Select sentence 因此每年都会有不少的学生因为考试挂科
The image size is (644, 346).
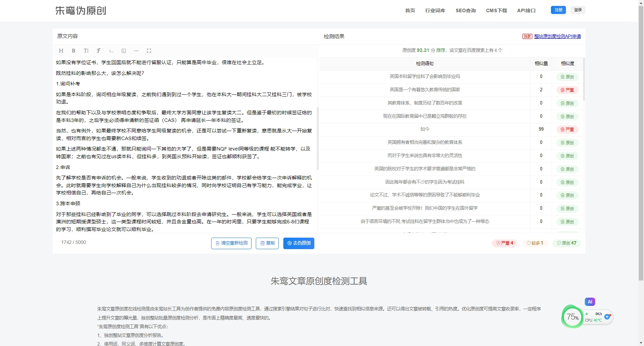click(x=424, y=182)
